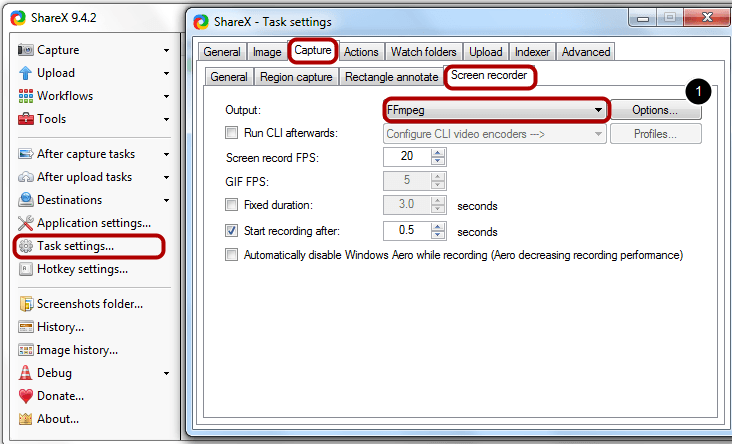Open the Region capture sub-tab
Screen dimensions: 732x444
296,77
